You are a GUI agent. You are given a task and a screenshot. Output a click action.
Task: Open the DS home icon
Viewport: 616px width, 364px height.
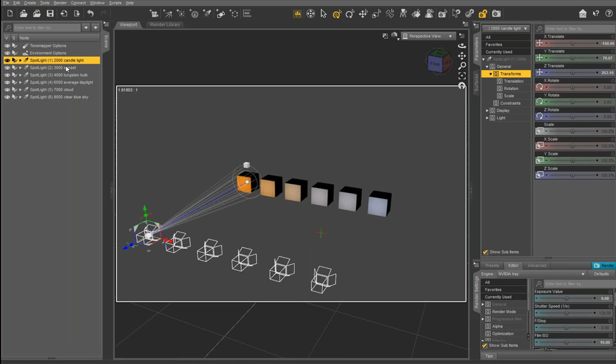click(x=583, y=14)
